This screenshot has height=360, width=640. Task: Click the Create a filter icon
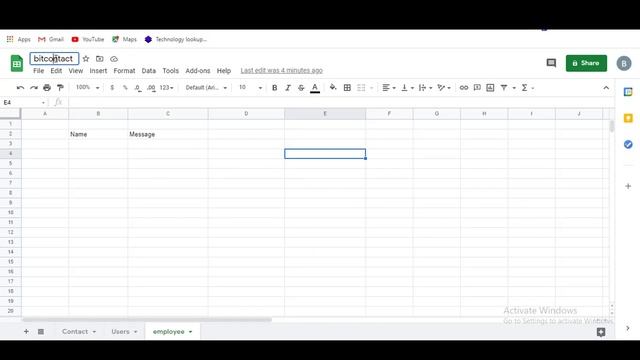tap(504, 88)
